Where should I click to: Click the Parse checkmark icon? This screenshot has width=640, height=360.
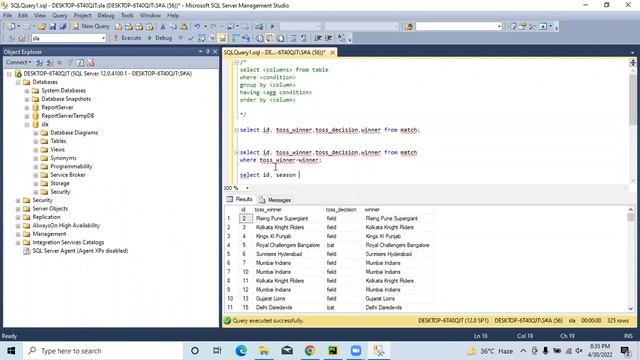click(x=191, y=38)
